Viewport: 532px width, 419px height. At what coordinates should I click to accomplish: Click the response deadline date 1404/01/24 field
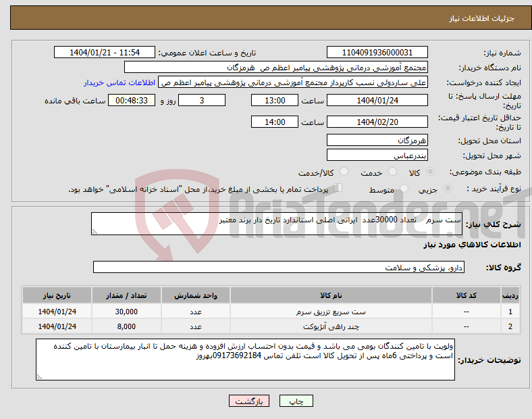(x=377, y=100)
